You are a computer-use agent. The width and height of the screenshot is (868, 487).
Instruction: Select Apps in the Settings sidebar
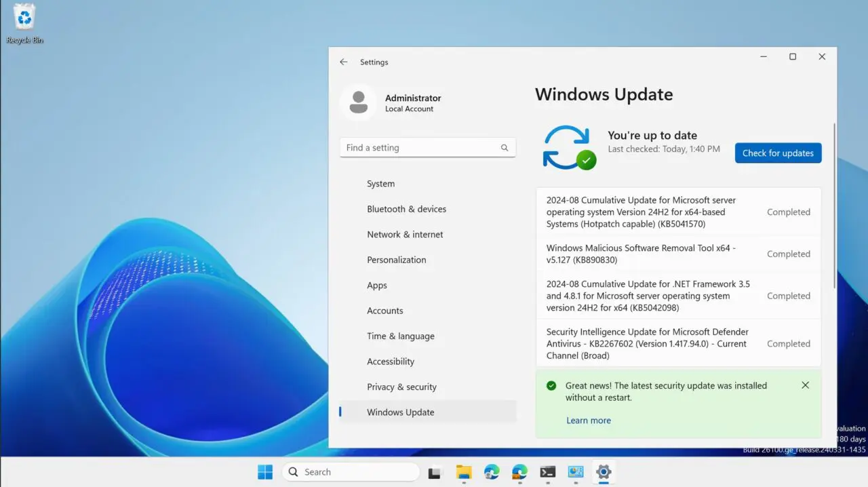click(377, 285)
